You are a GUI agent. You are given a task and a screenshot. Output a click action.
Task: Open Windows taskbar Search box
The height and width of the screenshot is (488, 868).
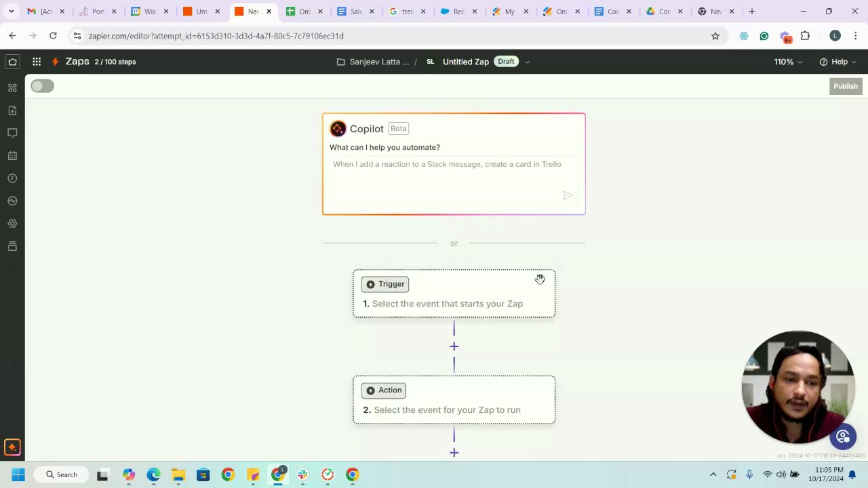pos(62,474)
